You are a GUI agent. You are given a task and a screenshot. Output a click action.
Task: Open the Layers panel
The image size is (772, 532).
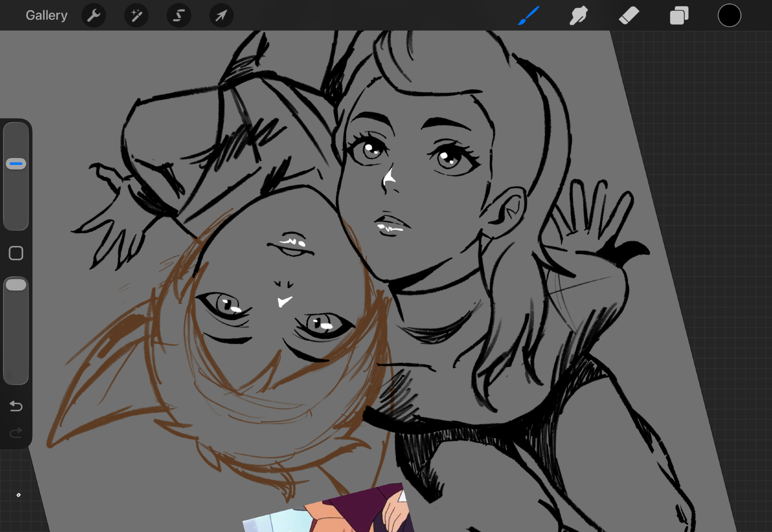tap(679, 16)
